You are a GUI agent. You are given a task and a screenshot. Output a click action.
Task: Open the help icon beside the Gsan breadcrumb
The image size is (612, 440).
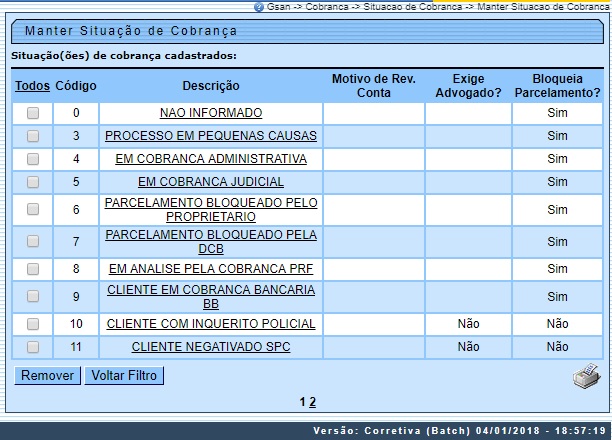click(x=259, y=7)
